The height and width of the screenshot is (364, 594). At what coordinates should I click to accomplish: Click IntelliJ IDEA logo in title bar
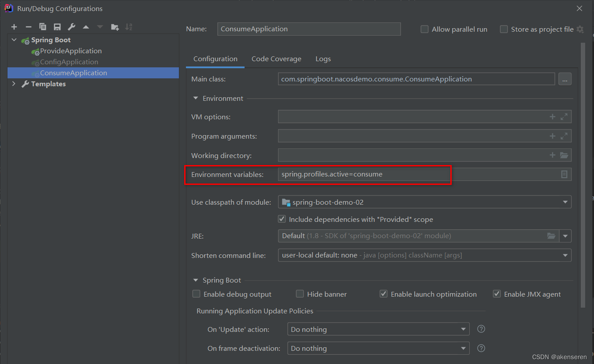(x=8, y=8)
